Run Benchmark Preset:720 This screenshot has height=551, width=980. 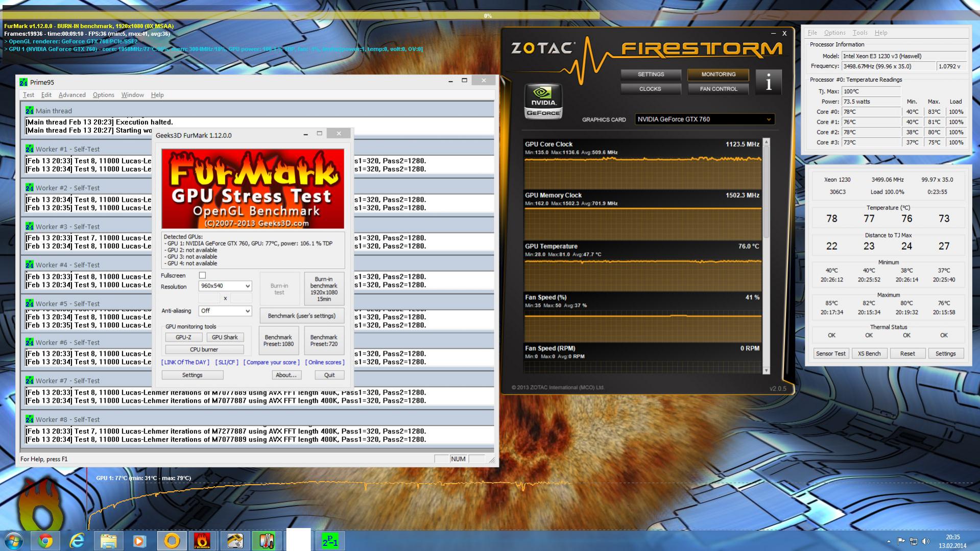coord(324,341)
